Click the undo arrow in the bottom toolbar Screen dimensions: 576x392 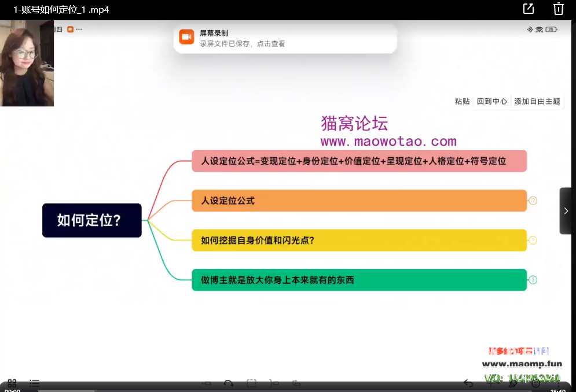pyautogui.click(x=468, y=383)
